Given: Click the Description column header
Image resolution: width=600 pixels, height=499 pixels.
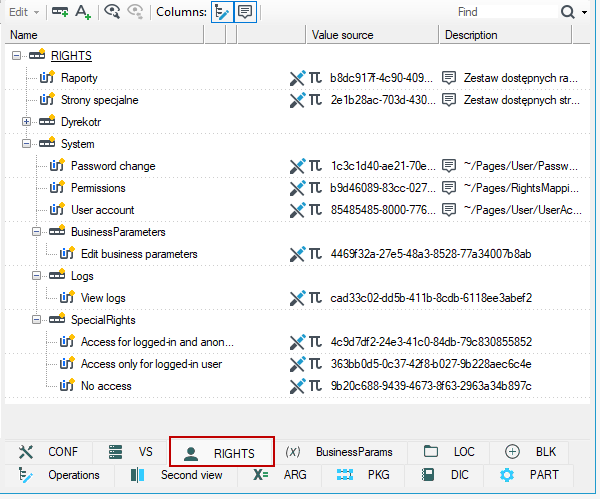Looking at the screenshot, I should click(505, 35).
